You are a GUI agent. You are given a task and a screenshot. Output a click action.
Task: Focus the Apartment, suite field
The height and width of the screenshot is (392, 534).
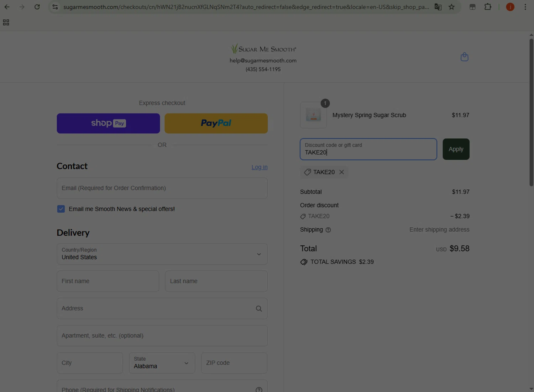pos(162,335)
